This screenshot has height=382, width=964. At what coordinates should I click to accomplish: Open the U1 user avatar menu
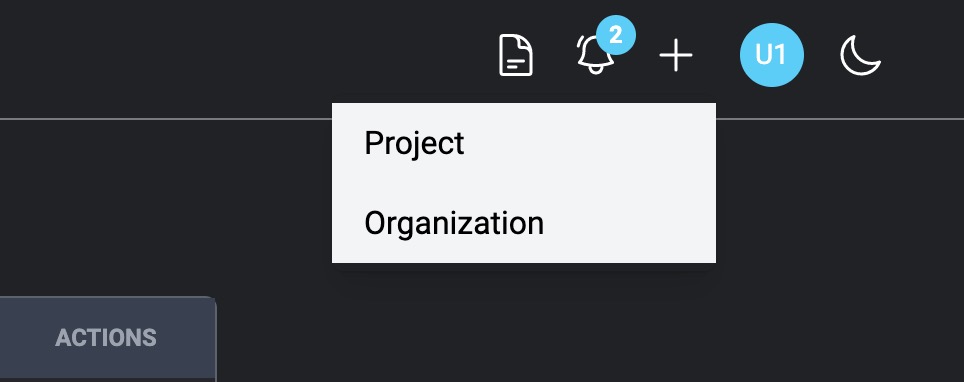click(771, 55)
